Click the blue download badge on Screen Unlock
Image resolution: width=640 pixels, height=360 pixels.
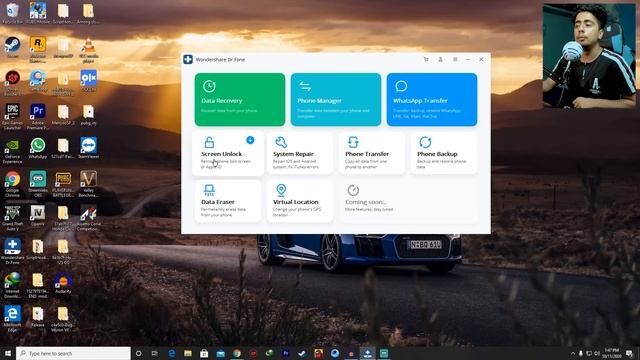pyautogui.click(x=250, y=140)
